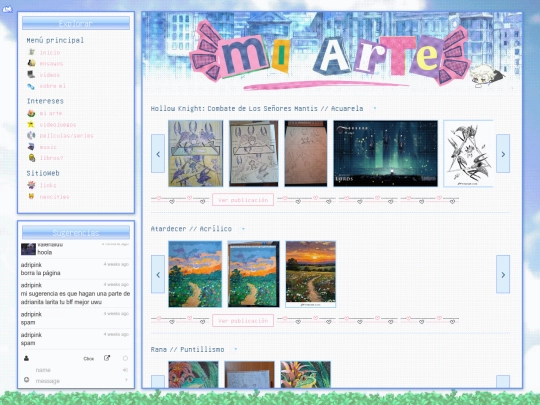This screenshot has height=405, width=540.
Task: Toggle the round option in chatbox toolbar
Action: [x=125, y=358]
